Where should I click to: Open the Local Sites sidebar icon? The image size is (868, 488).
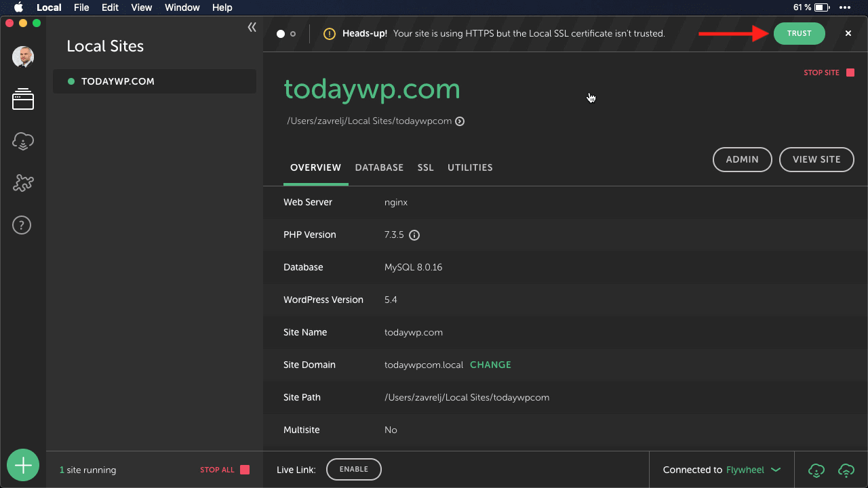click(x=23, y=99)
